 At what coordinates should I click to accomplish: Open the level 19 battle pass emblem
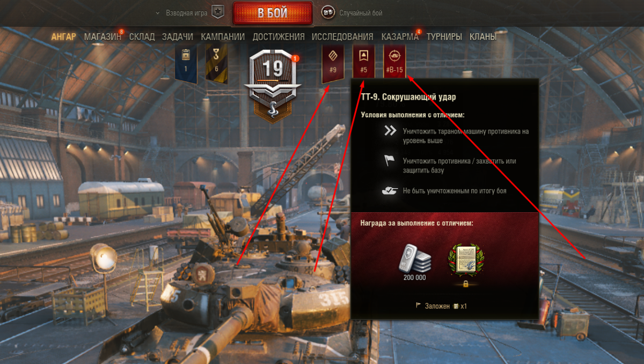click(273, 86)
